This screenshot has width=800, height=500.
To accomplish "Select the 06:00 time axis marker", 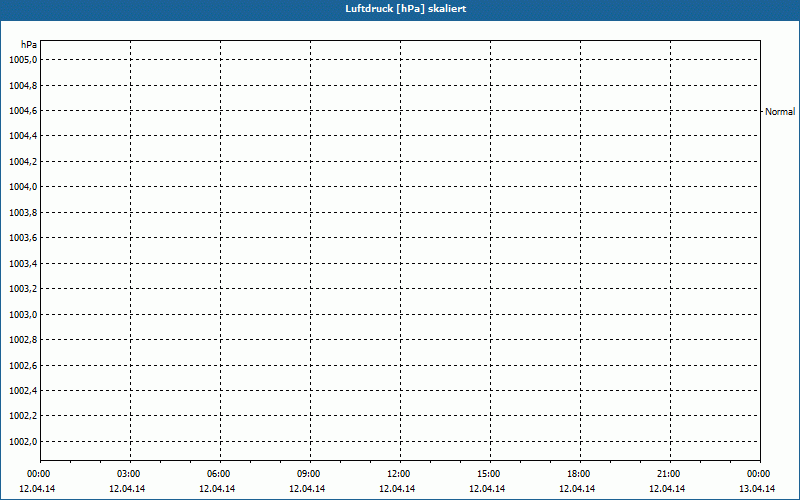I will click(219, 474).
